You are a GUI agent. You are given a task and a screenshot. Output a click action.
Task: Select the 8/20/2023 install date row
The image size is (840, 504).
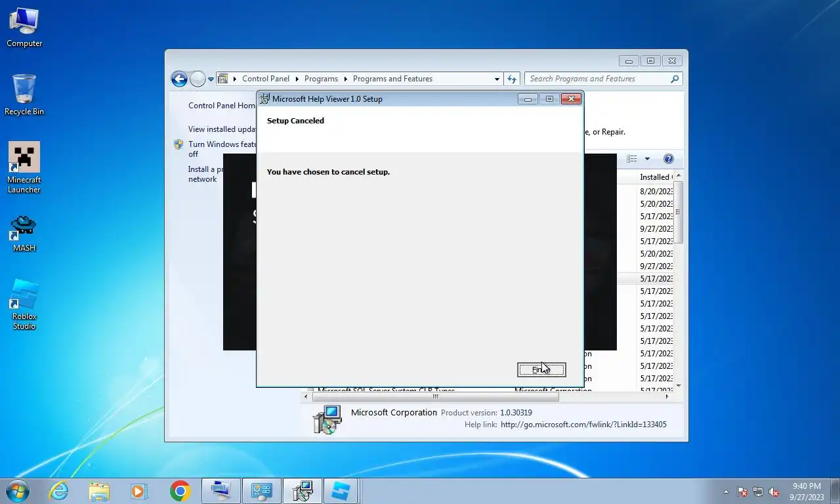tap(656, 192)
